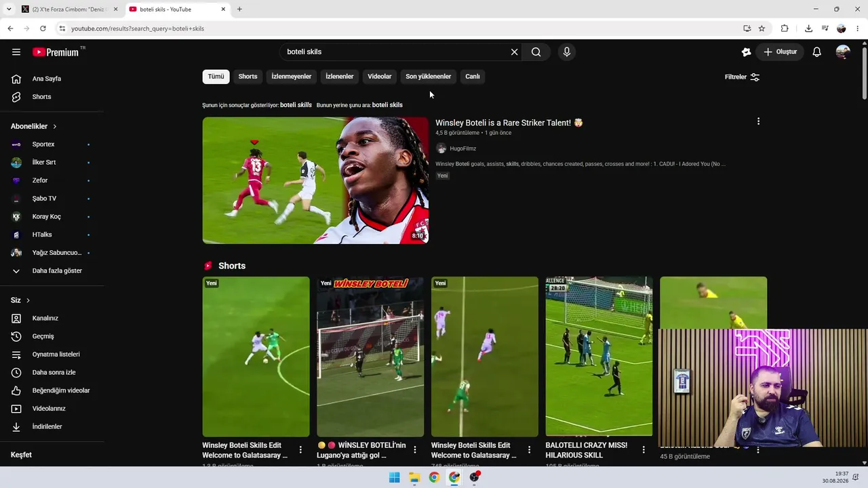The width and height of the screenshot is (868, 488).
Task: Select the Canlı filter chip
Action: point(473,77)
